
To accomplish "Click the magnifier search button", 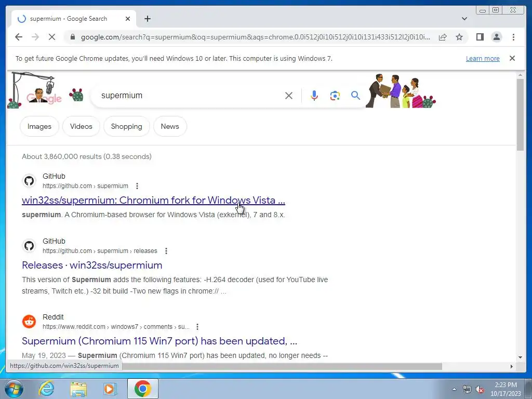I will (355, 96).
